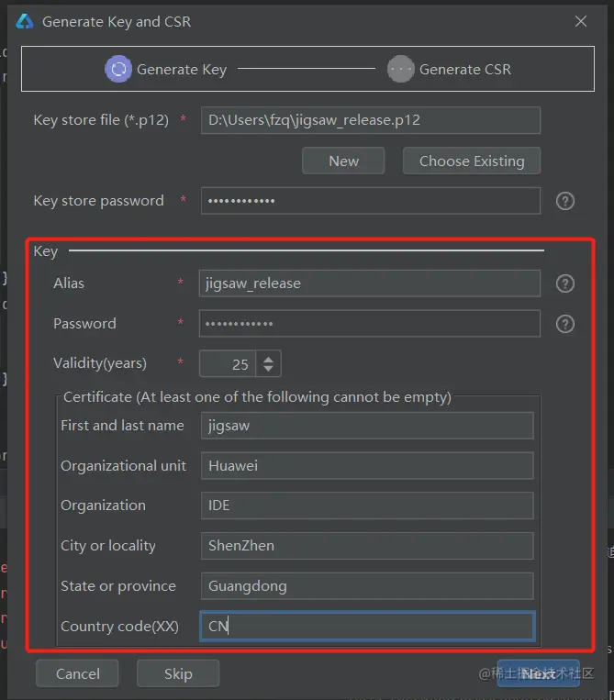Close the Generate Key and CSR dialog
The image size is (614, 700).
pyautogui.click(x=580, y=21)
